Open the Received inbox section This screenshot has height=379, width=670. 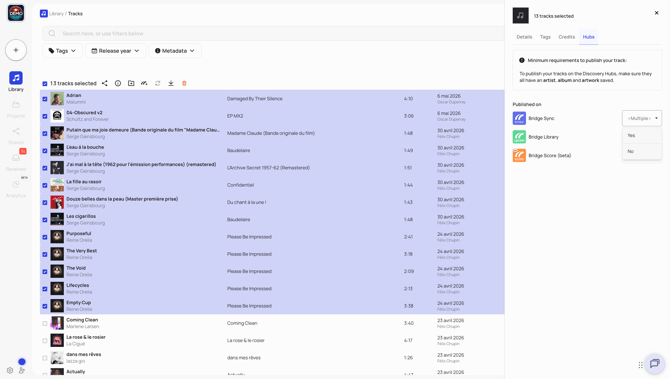click(16, 162)
